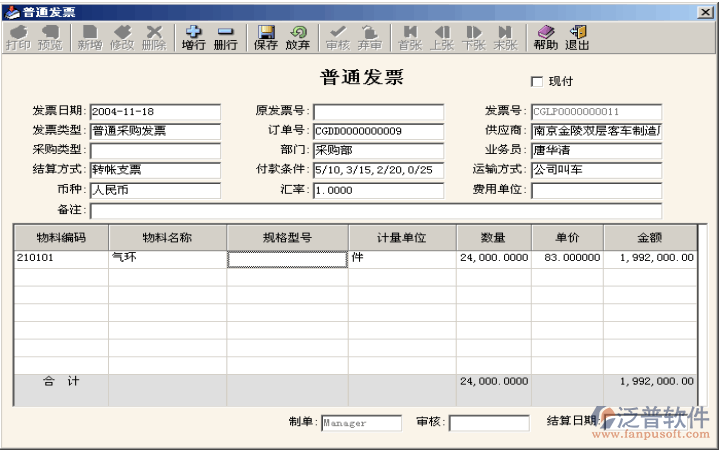Toggle the 现付 checkbox

(536, 81)
